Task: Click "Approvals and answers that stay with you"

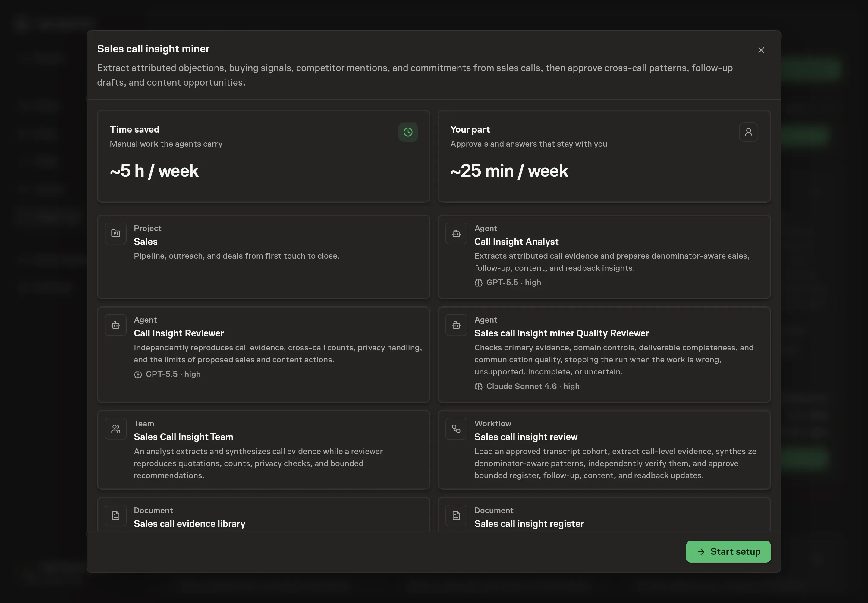Action: [x=528, y=144]
